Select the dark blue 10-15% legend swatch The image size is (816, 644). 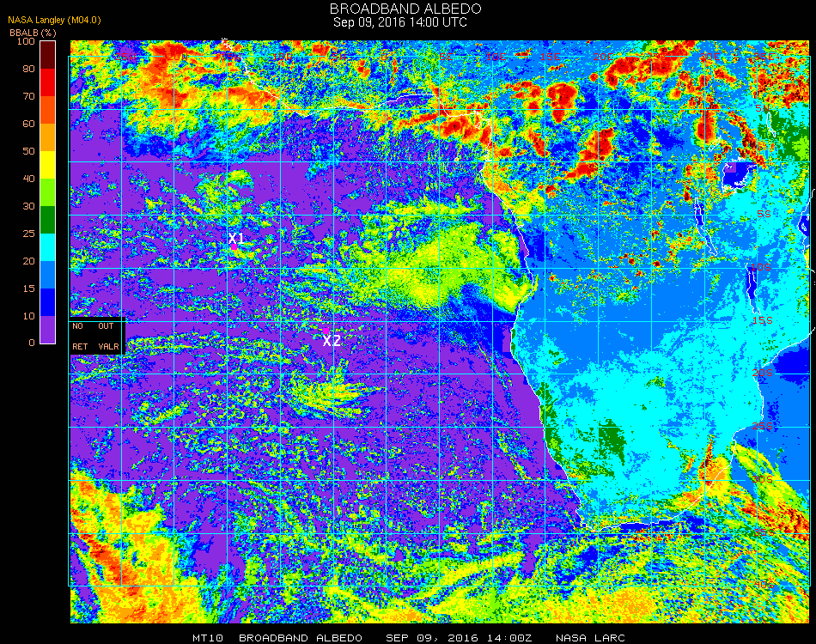(x=48, y=302)
